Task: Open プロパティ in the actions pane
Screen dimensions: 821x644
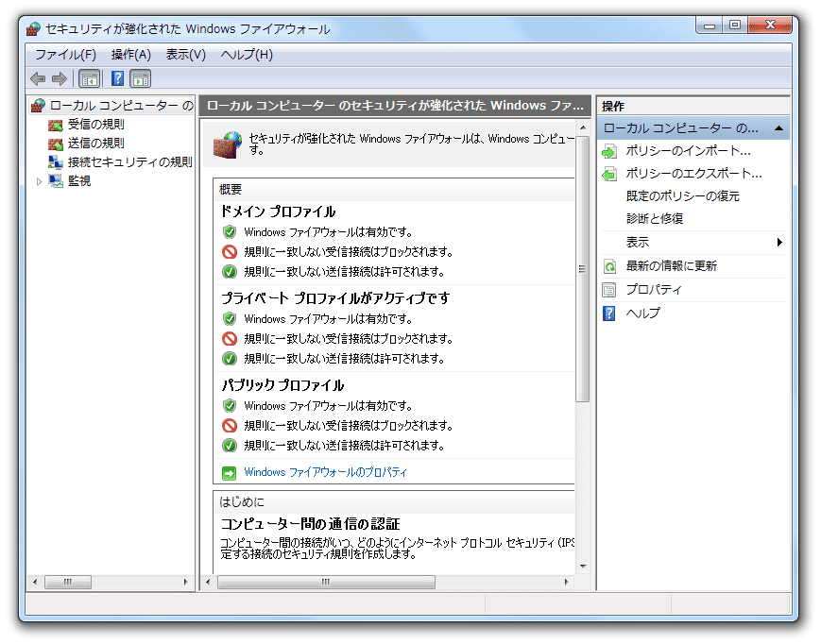Action: (654, 290)
